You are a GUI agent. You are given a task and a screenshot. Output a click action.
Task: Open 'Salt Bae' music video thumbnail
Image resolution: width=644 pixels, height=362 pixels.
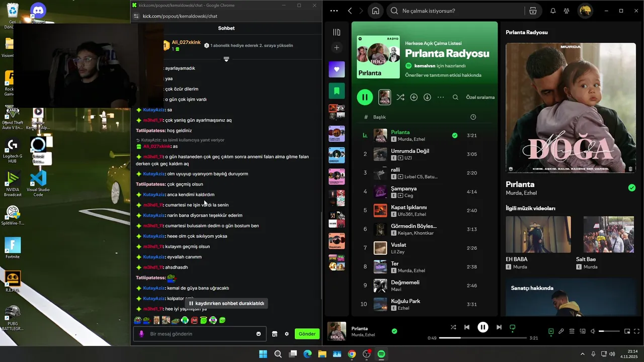609,234
